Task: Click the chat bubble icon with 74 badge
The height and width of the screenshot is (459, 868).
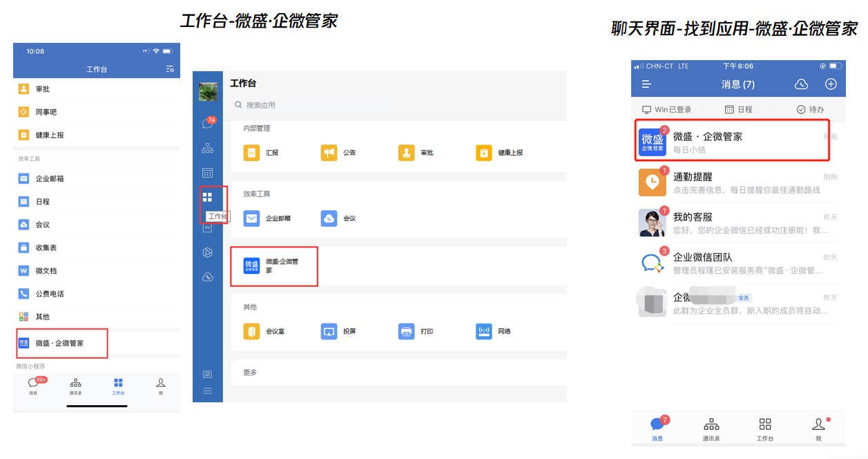Action: coord(208,123)
